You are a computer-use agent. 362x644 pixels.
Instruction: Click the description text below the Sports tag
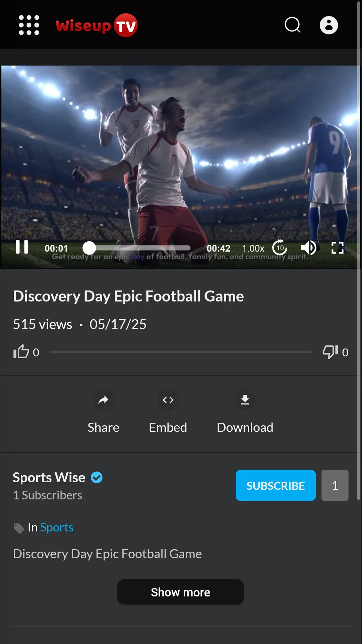(x=107, y=554)
